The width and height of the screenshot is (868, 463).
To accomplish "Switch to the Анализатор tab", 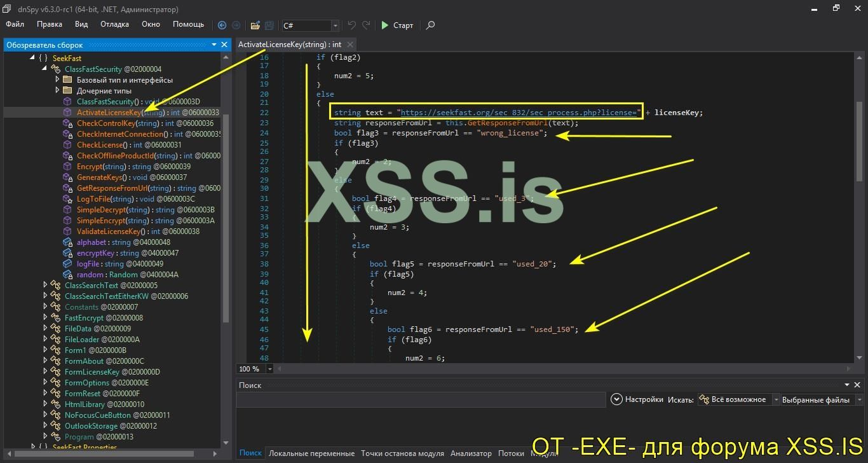I will pos(471,453).
